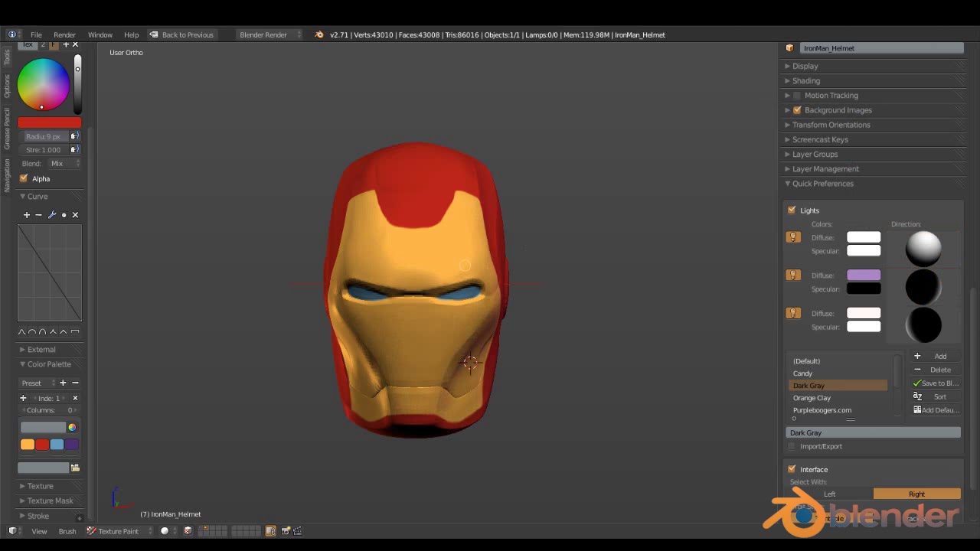Image resolution: width=980 pixels, height=551 pixels.
Task: Toggle the first solid light lamp icon
Action: coord(793,237)
